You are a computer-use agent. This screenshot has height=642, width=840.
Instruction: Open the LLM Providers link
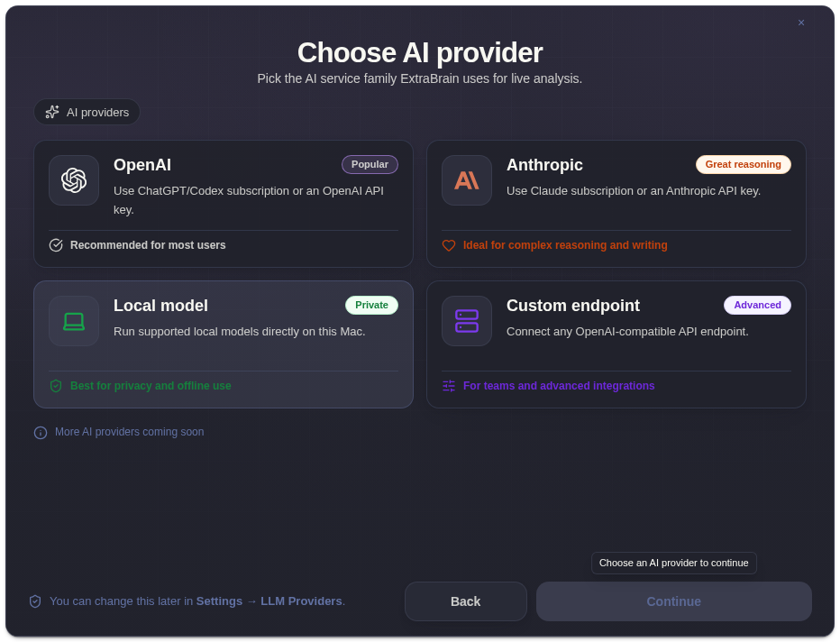(301, 601)
